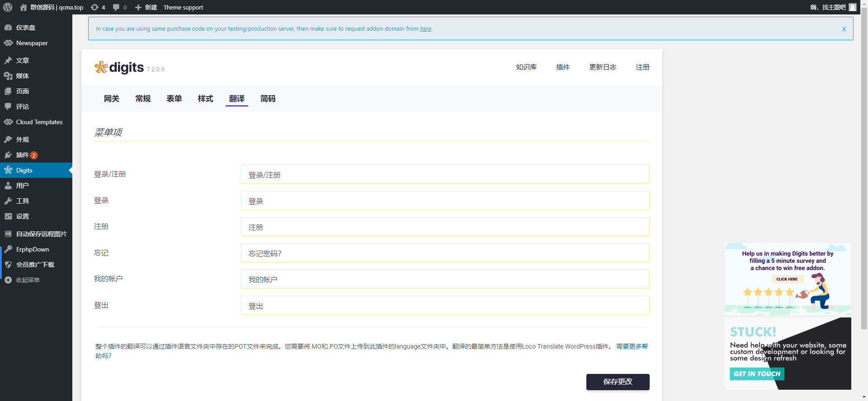This screenshot has height=401, width=868.
Task: Click the plugin update badge 2
Action: click(34, 155)
